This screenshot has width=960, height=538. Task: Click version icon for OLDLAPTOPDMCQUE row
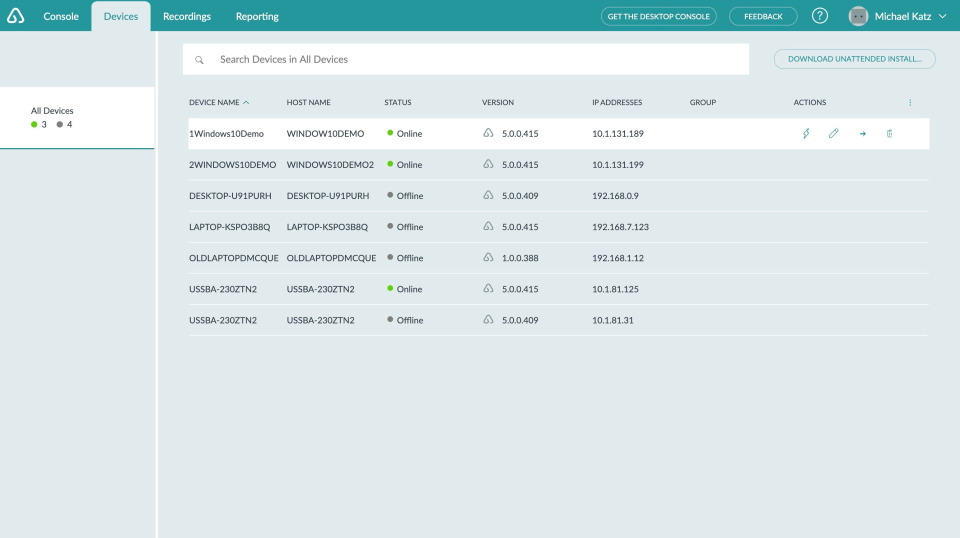point(488,258)
